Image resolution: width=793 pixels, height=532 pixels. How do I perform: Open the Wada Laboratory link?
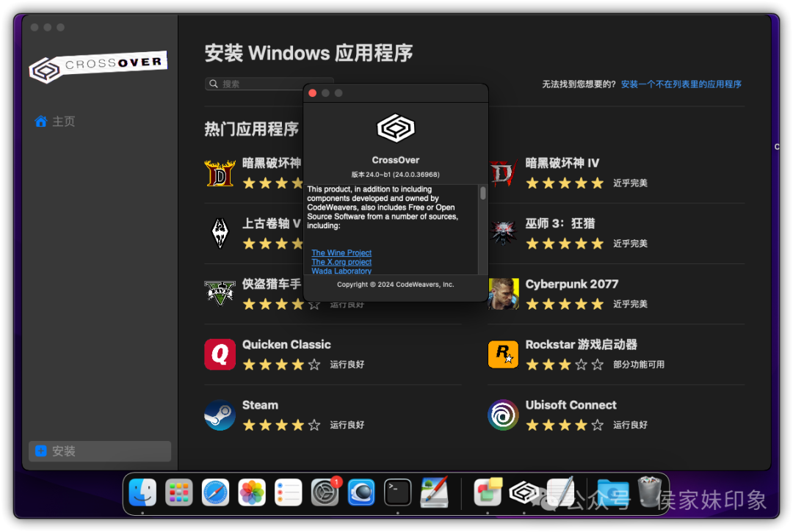(x=341, y=271)
